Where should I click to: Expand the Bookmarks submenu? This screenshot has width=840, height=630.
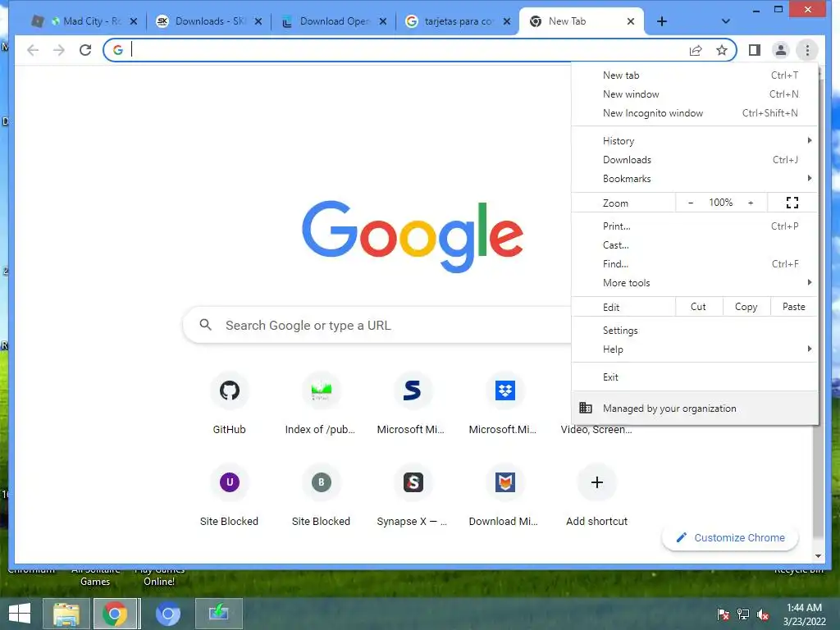(x=694, y=178)
